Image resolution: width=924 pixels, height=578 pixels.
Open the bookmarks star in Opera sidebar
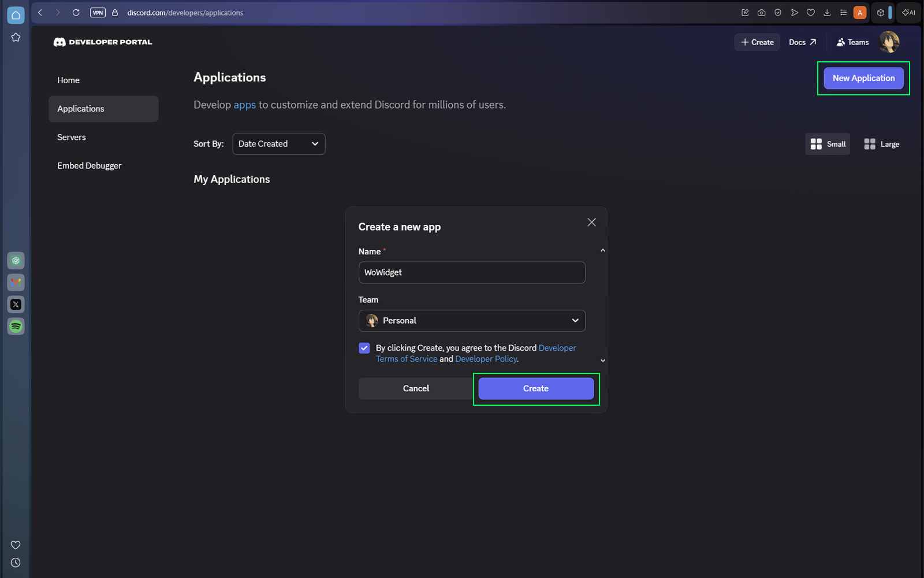coord(16,38)
